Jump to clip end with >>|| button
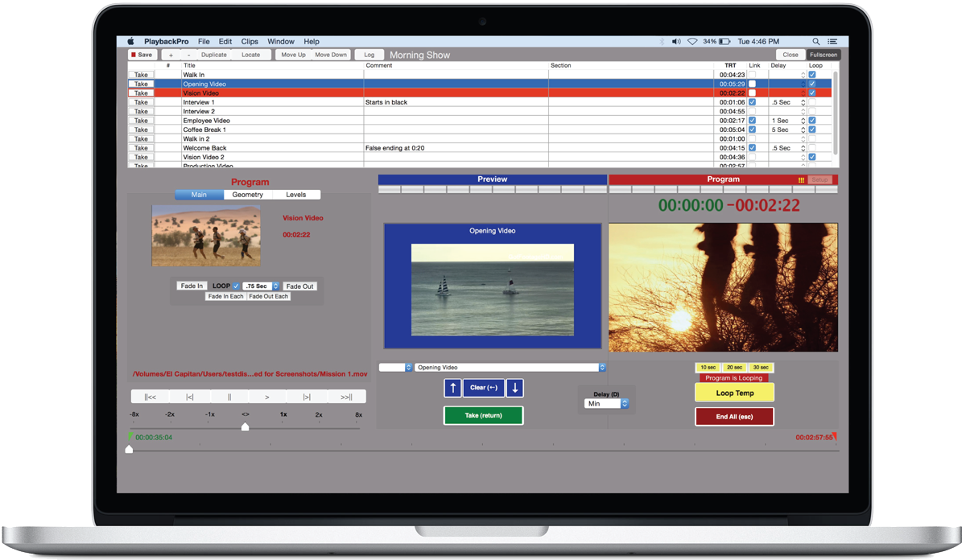 [x=346, y=397]
